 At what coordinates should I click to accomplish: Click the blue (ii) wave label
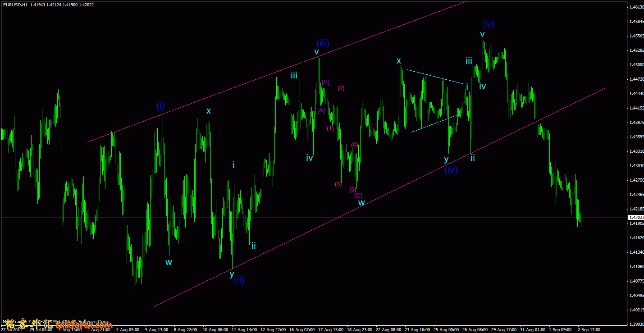(239, 280)
